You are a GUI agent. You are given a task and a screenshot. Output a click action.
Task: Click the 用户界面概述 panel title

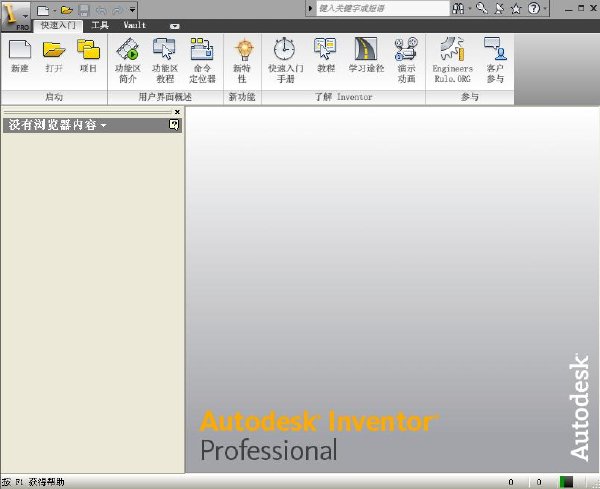point(165,97)
